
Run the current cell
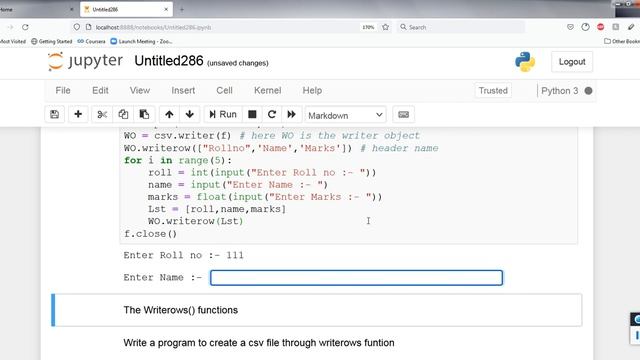click(x=223, y=115)
